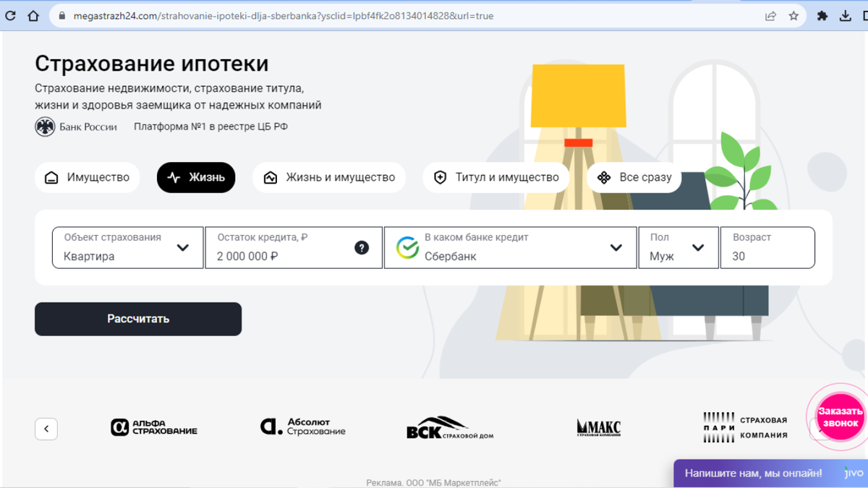
Task: Click the Рассчитать button
Action: 138,319
